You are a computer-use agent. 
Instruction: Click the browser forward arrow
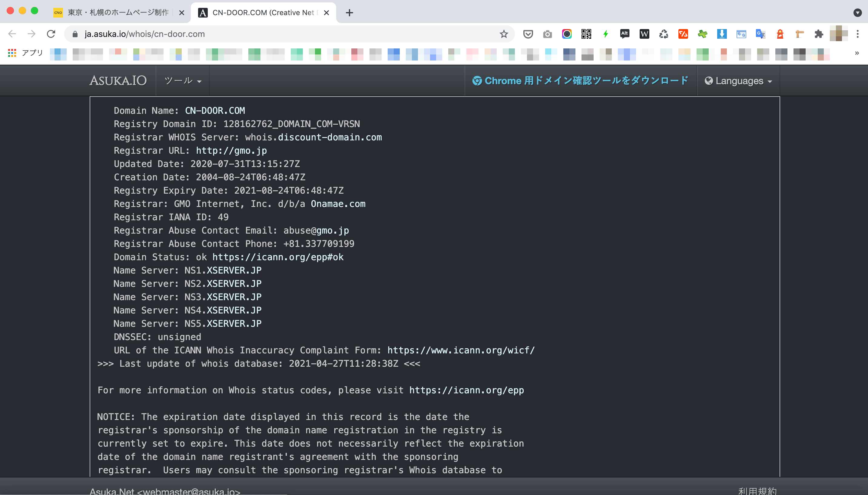pyautogui.click(x=31, y=34)
